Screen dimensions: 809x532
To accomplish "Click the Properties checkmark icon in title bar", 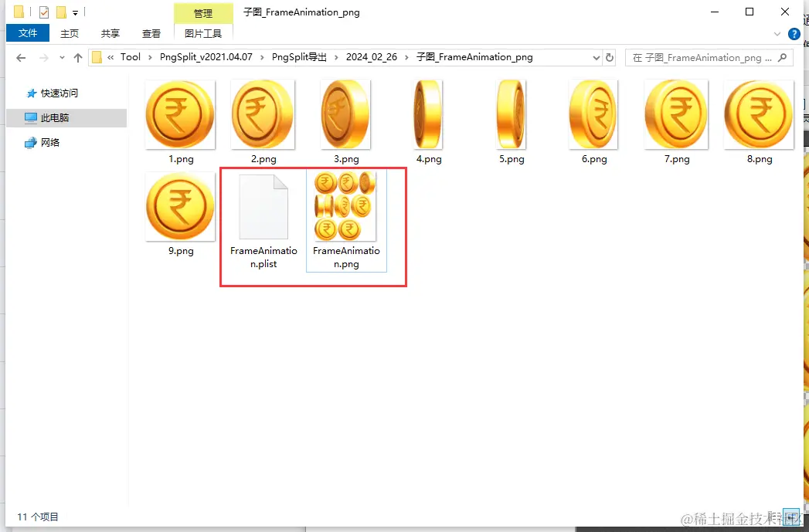I will 44,12.
